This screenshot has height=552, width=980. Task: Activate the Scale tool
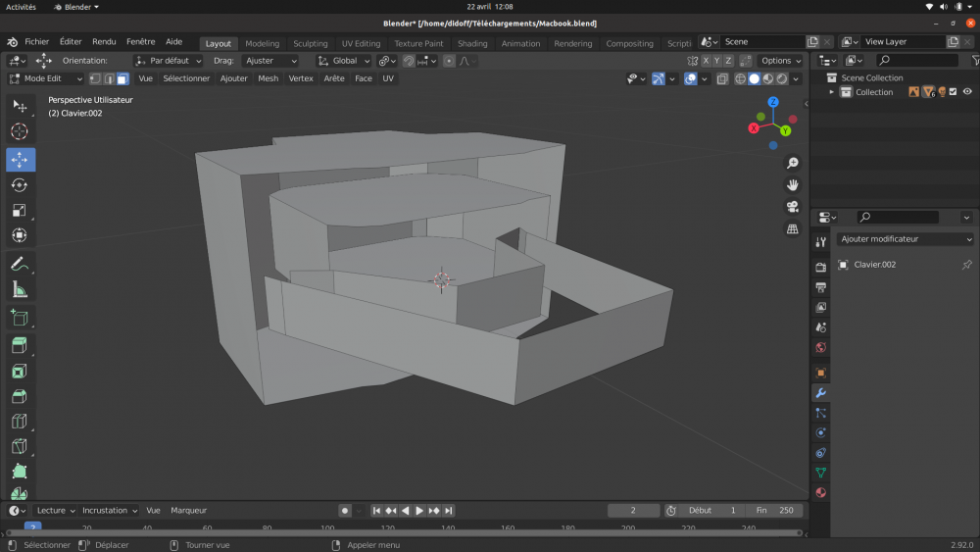coord(20,210)
